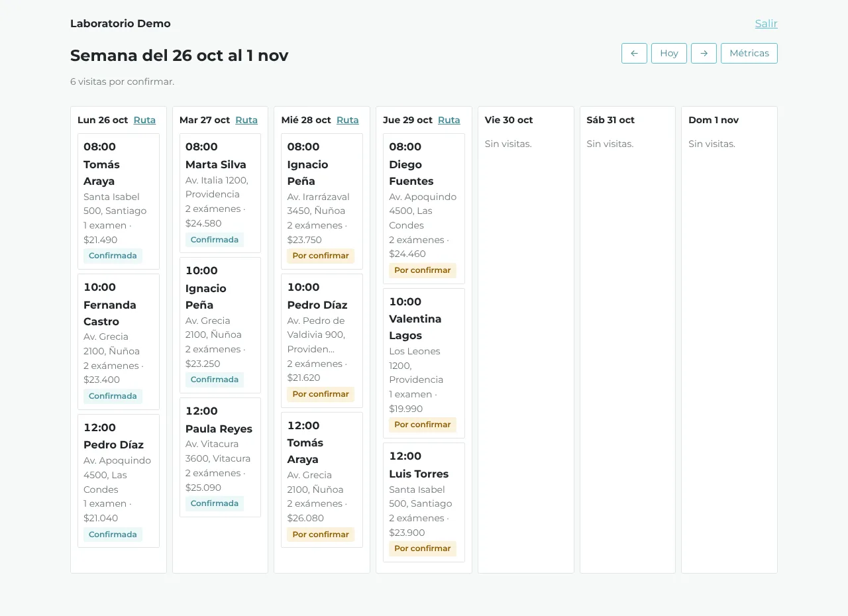This screenshot has height=616, width=848.
Task: Click the address Los Leones 1200, Providencia
Action: [x=416, y=366]
